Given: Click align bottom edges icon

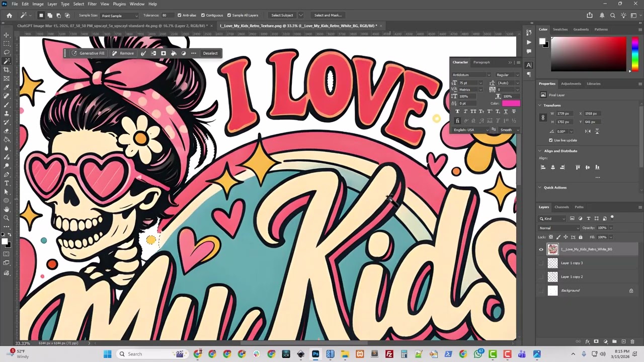Looking at the screenshot, I should tap(597, 167).
